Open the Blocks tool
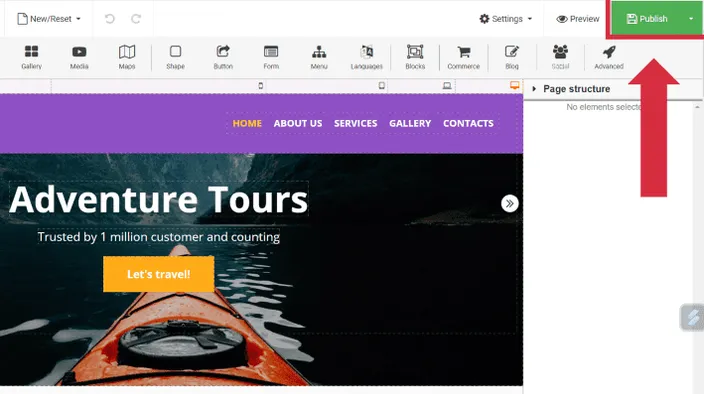 (415, 57)
